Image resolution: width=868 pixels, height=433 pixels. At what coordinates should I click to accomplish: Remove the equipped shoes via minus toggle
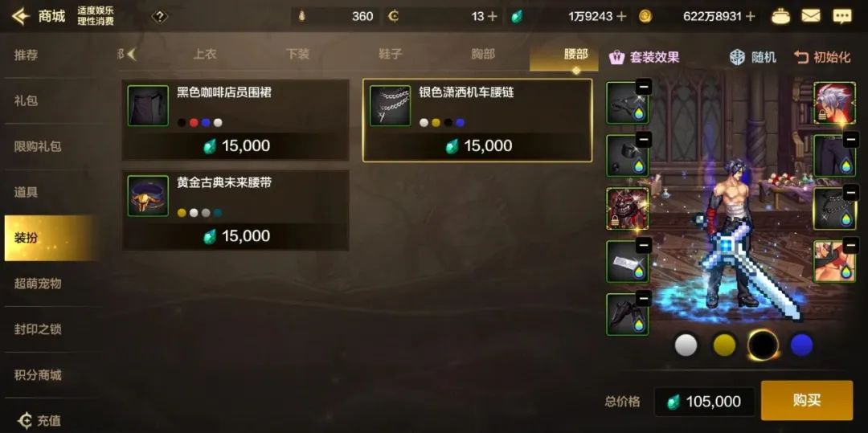coord(643,299)
